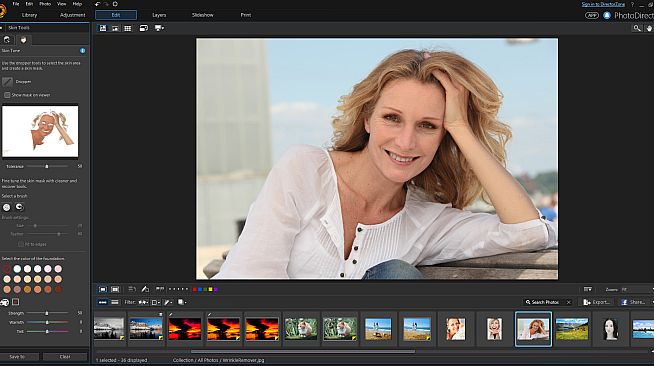Viewport: 654px width, 366px height.
Task: Click the Sign in to DirectorZone link
Action: tap(603, 4)
